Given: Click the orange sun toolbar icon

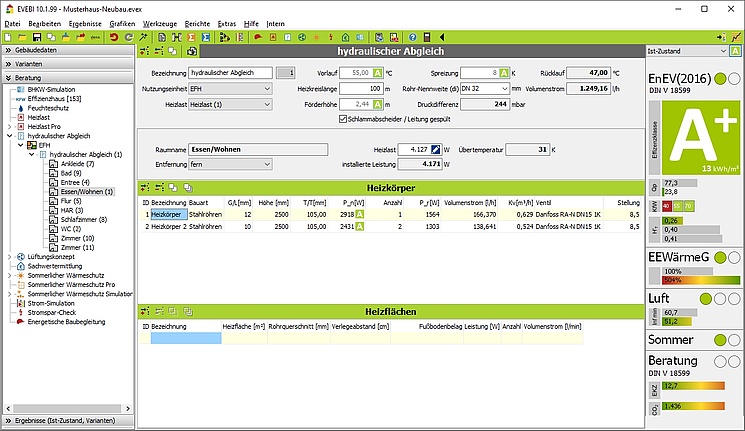Looking at the screenshot, I should pos(316,37).
